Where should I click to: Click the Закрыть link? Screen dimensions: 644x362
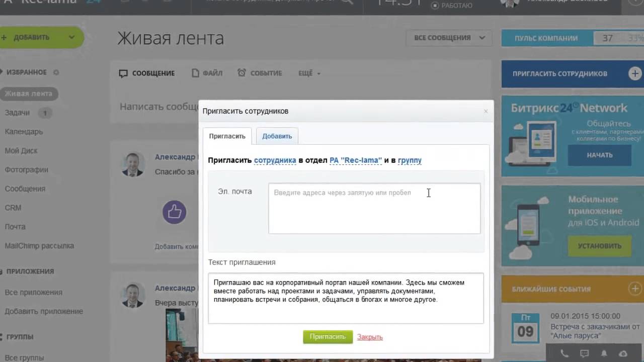370,337
